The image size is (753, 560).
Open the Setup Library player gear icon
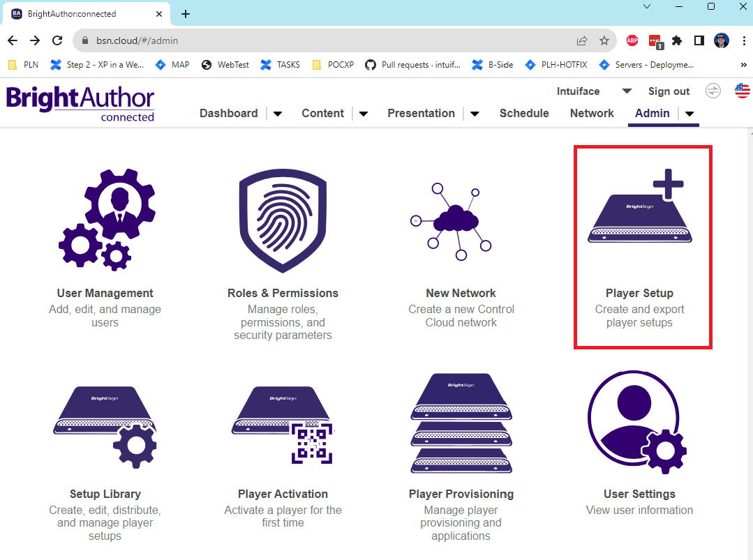pos(105,420)
